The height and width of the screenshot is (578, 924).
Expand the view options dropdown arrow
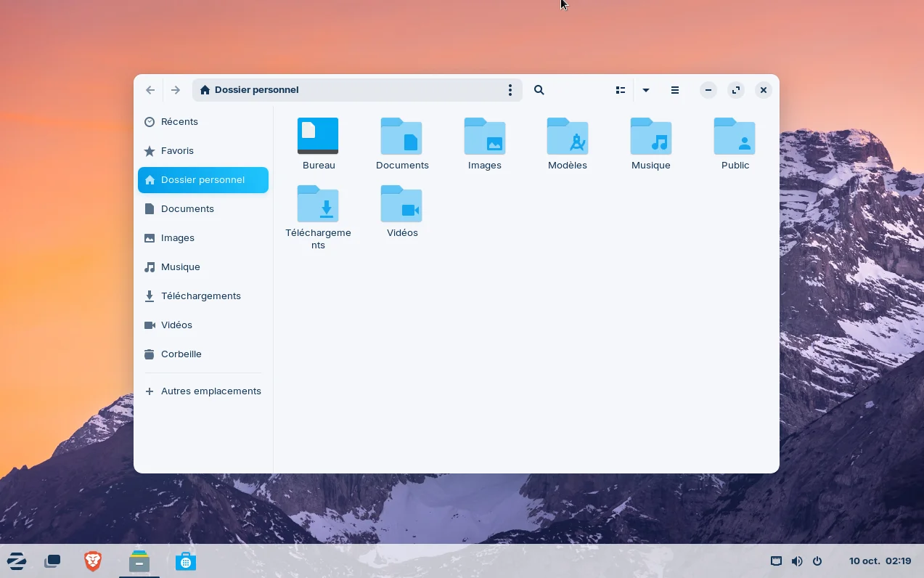click(646, 90)
